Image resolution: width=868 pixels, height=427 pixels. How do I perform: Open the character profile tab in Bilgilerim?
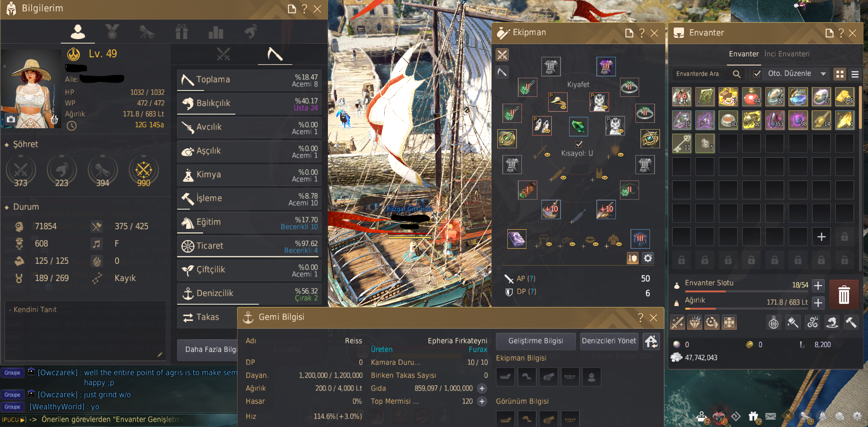(78, 32)
